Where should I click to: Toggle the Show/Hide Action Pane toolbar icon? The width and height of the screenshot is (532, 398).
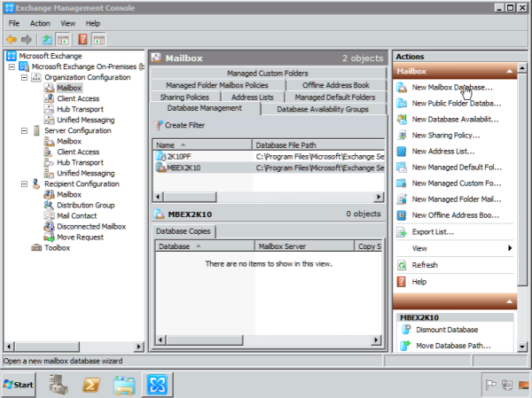click(98, 40)
